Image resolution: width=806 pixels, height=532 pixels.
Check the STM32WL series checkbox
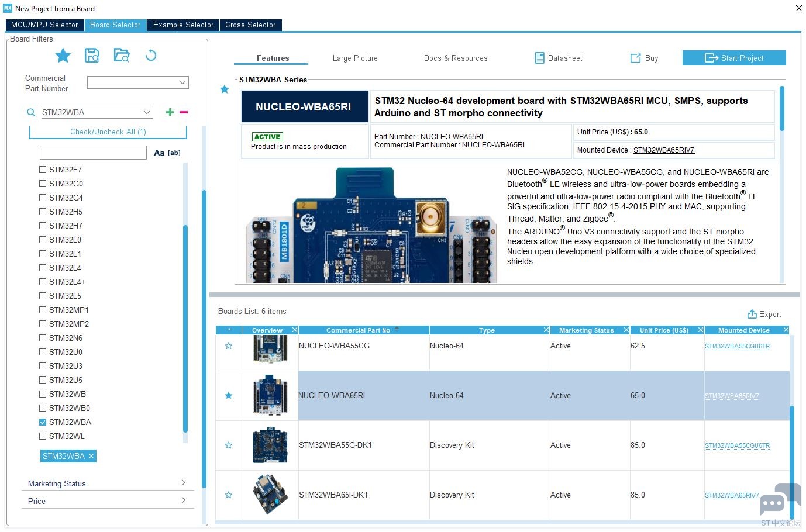pyautogui.click(x=43, y=436)
